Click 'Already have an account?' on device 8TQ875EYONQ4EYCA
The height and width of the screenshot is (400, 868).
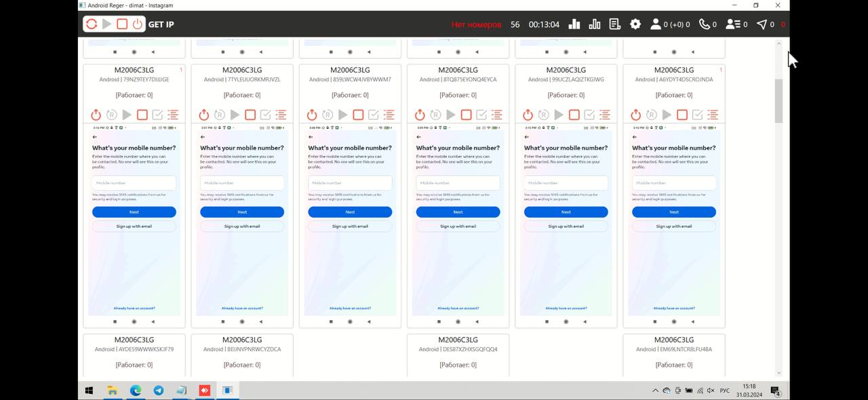(458, 308)
